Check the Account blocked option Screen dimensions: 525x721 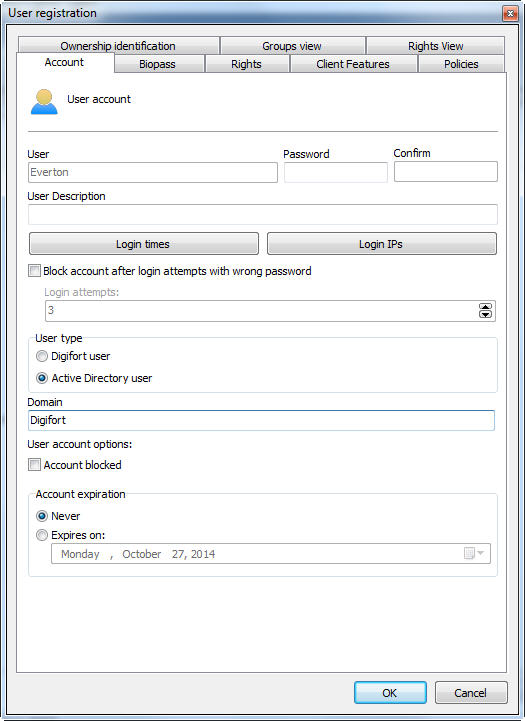34,465
